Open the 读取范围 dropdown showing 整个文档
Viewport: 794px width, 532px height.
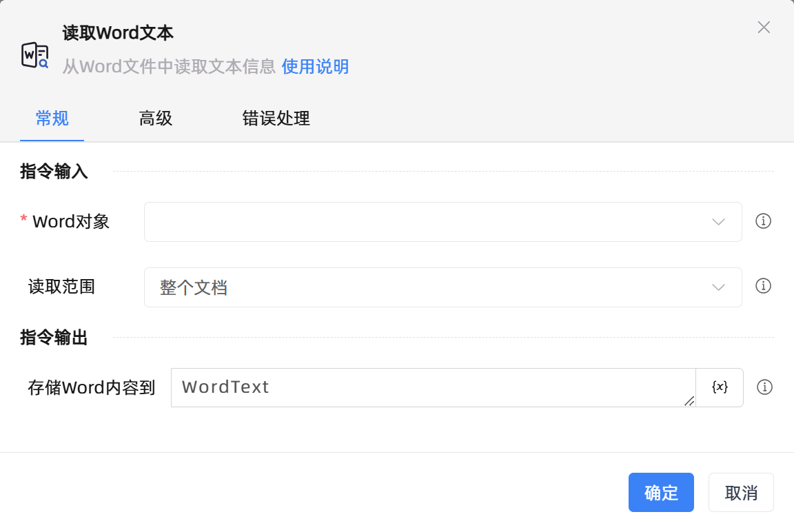click(443, 287)
